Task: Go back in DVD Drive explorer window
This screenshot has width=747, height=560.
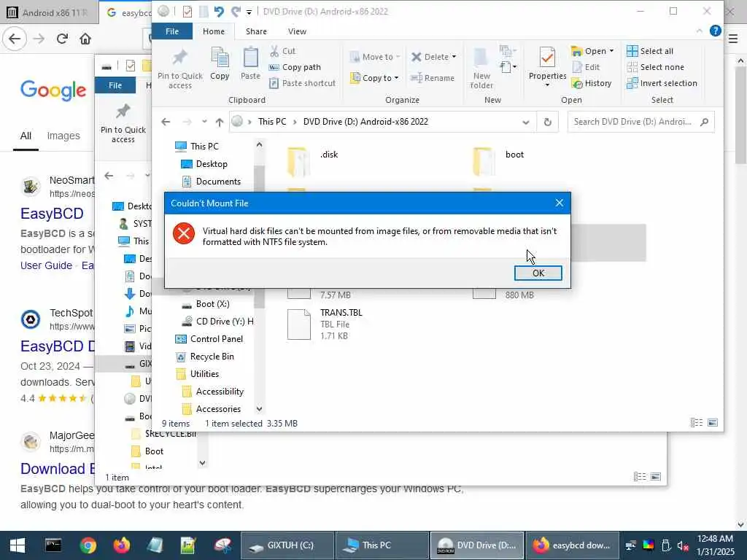Action: point(166,122)
